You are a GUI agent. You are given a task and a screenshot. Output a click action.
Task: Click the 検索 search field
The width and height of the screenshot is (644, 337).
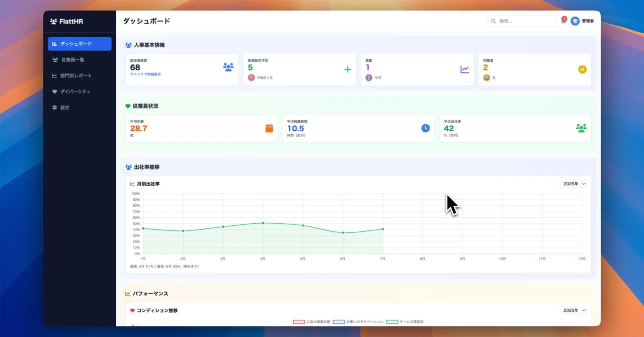pyautogui.click(x=522, y=21)
